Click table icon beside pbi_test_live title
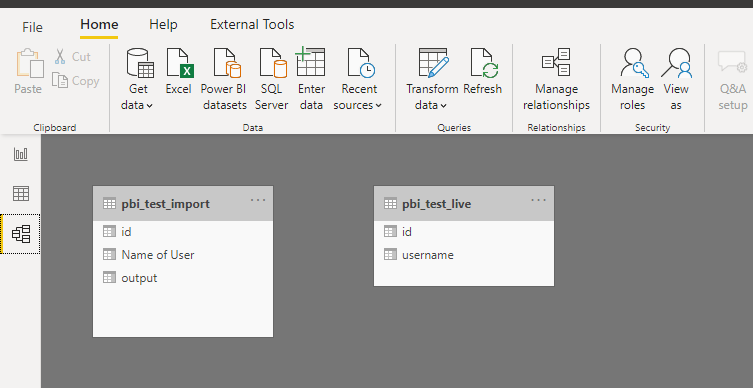The width and height of the screenshot is (753, 388). 390,204
